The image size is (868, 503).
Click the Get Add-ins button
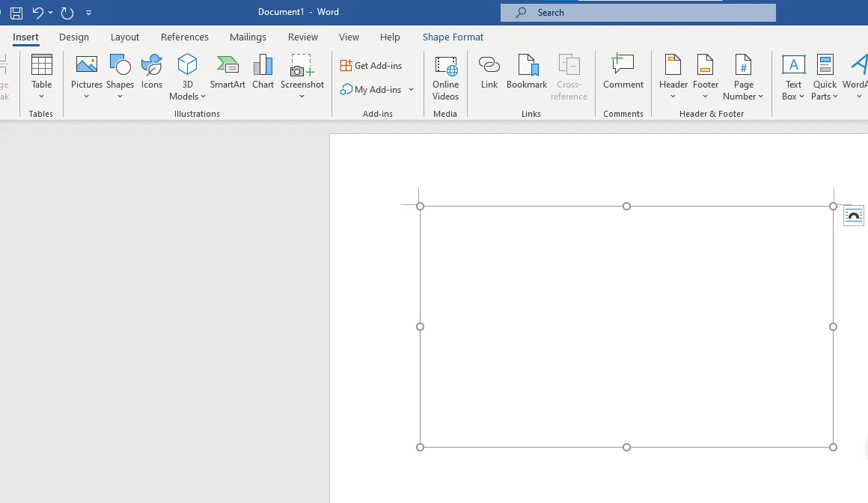[x=371, y=66]
